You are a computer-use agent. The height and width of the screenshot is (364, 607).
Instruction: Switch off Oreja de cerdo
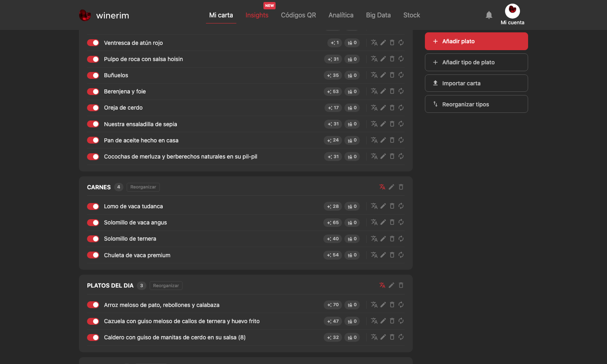pyautogui.click(x=93, y=108)
